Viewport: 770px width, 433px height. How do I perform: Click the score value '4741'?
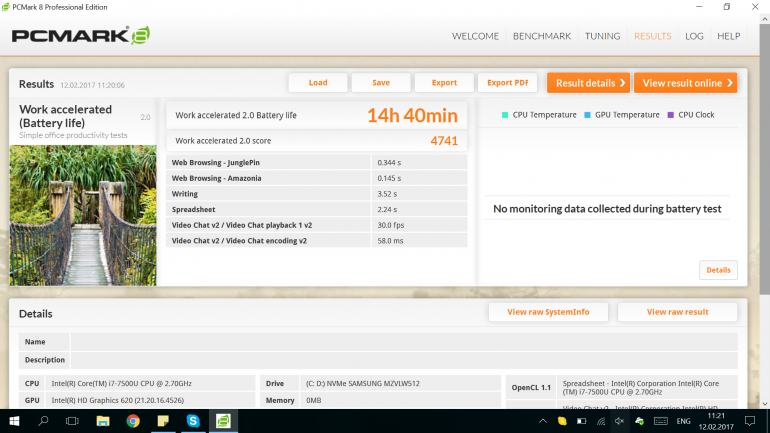pos(444,141)
